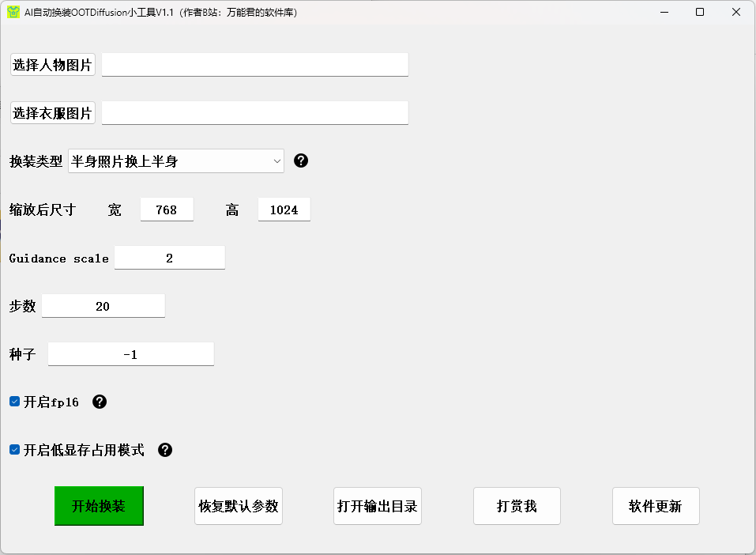756x555 pixels.
Task: Focus the clothes image path field
Action: click(x=255, y=113)
